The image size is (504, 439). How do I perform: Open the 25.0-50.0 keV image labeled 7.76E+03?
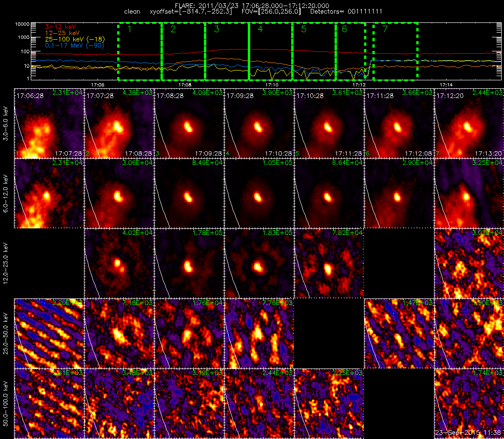click(259, 333)
